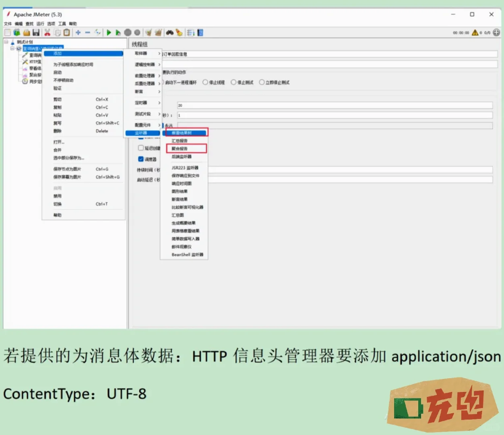Viewport: 504px width, 435px height.
Task: Collapse the thread group tree node
Action: (x=12, y=48)
